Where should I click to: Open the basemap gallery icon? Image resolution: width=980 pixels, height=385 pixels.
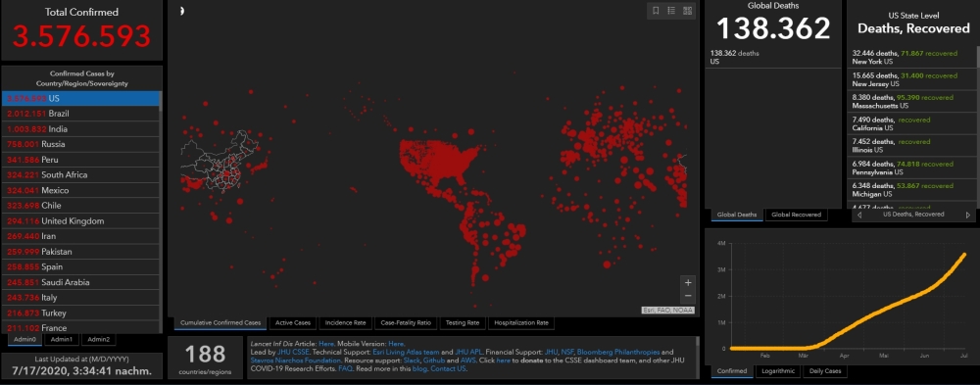[688, 11]
